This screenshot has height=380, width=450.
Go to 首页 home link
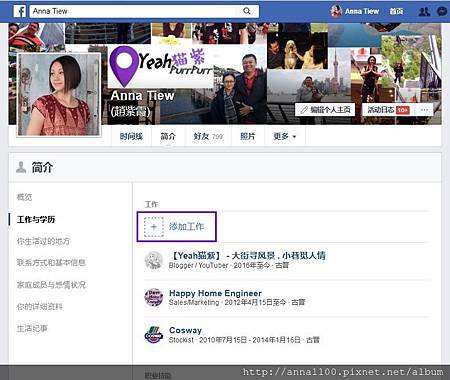pyautogui.click(x=396, y=11)
